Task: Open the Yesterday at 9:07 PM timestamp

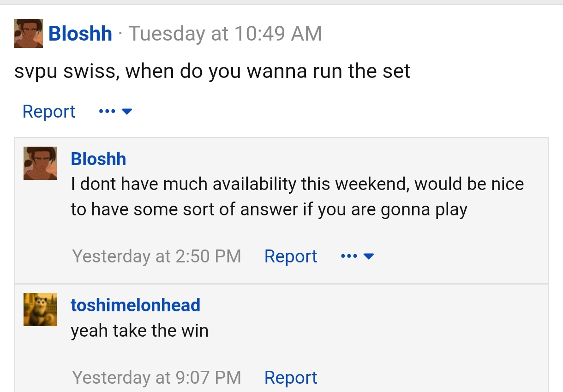Action: point(157,378)
